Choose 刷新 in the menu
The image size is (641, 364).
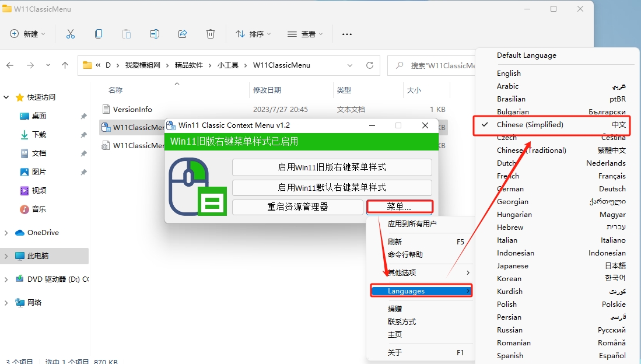click(421, 242)
